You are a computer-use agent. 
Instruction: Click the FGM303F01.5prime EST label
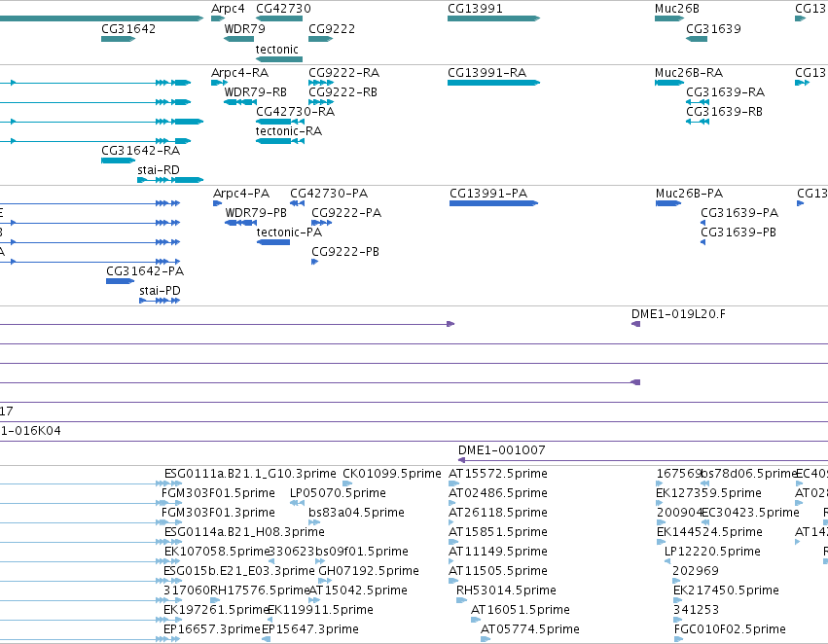click(218, 493)
